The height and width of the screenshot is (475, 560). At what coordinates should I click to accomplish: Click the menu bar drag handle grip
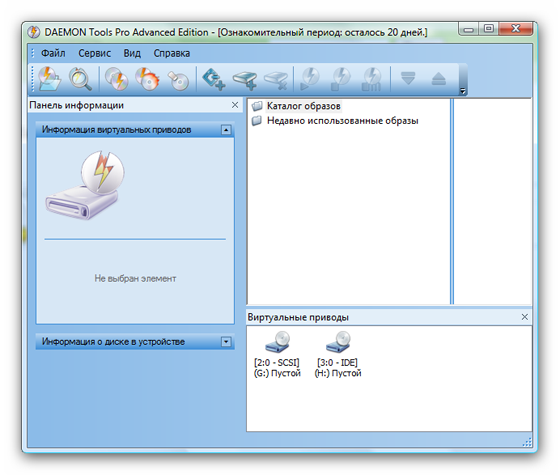click(33, 53)
